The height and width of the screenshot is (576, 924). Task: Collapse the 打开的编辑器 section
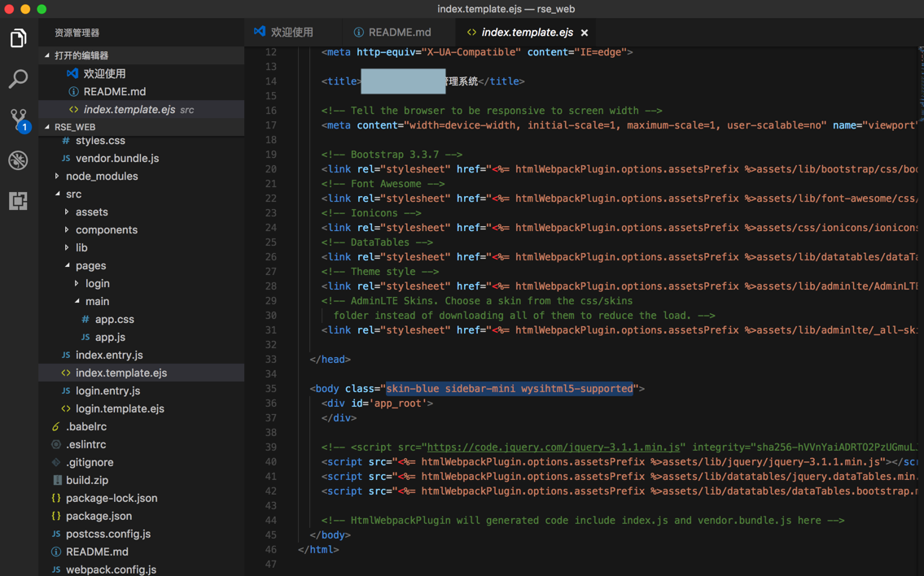pos(81,55)
